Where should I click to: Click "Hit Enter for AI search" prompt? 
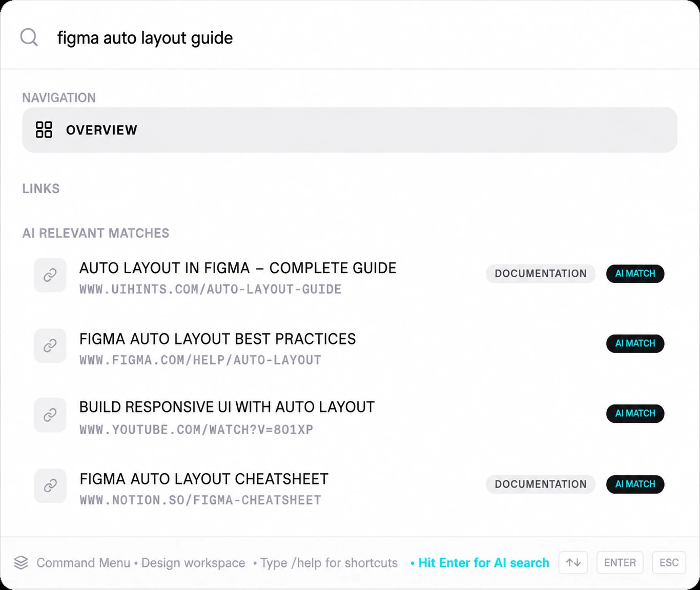(x=484, y=563)
